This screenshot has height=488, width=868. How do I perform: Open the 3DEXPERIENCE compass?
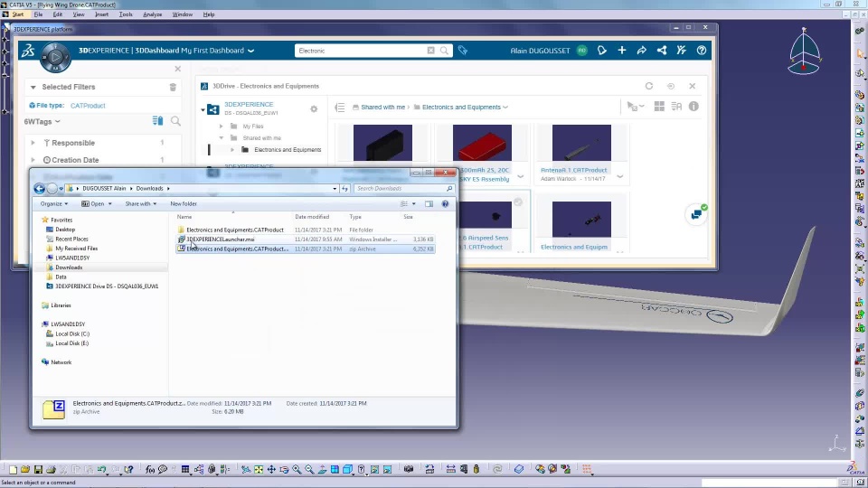55,57
